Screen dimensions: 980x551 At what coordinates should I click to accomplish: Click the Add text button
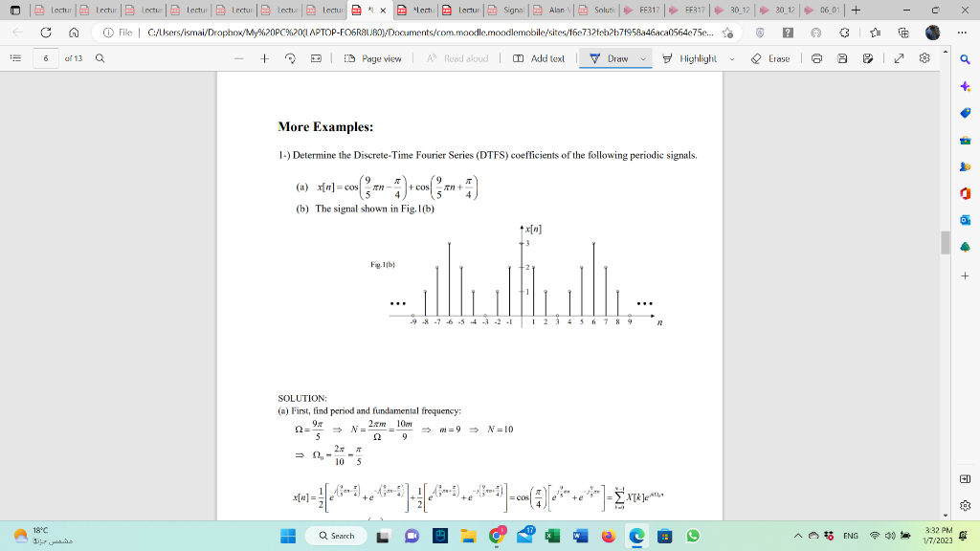pyautogui.click(x=539, y=58)
